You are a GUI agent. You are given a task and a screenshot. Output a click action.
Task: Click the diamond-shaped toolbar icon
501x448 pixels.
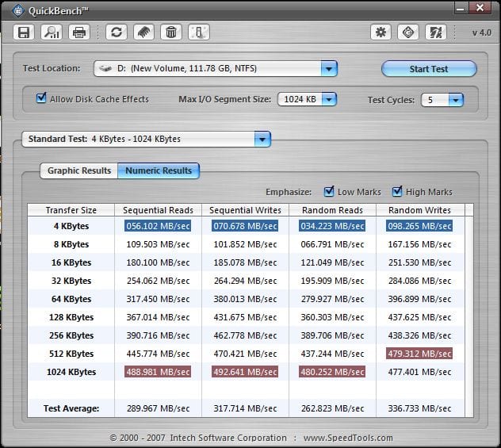tap(408, 33)
